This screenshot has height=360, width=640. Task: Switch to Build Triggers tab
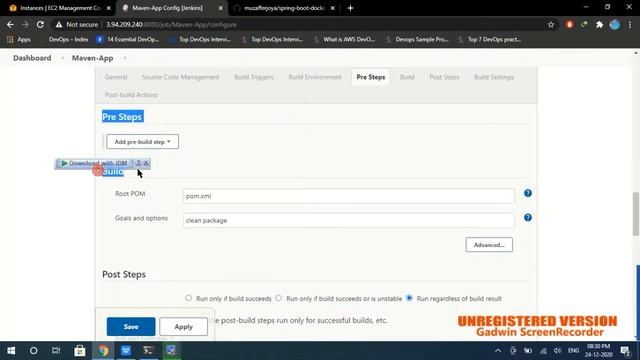[x=253, y=77]
